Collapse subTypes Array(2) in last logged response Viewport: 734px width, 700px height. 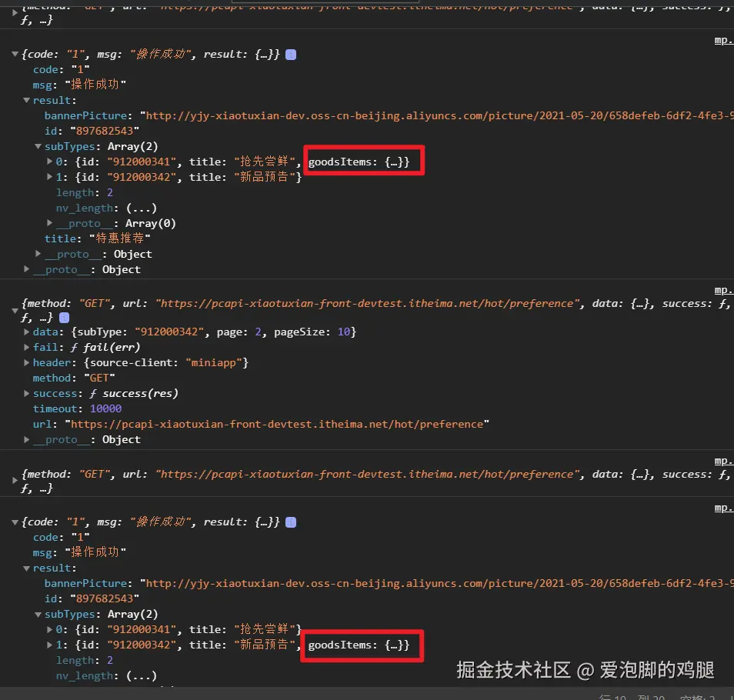click(38, 615)
